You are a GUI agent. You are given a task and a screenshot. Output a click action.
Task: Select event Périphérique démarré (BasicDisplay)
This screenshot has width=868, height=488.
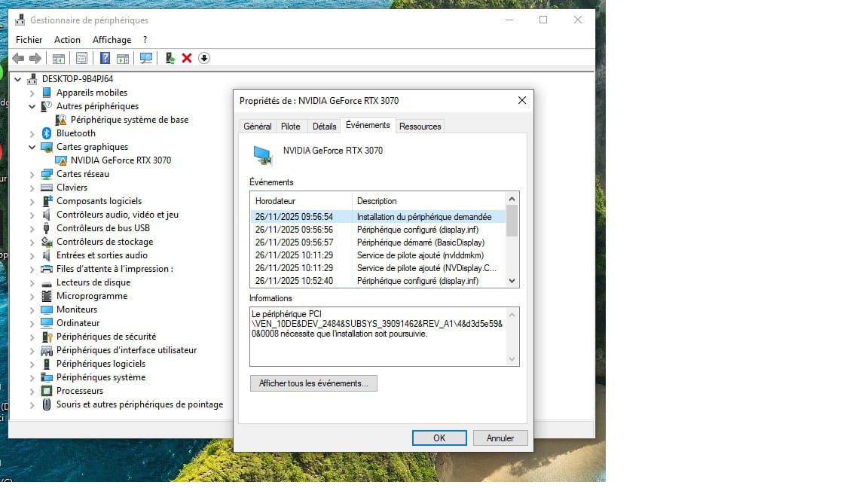point(377,242)
